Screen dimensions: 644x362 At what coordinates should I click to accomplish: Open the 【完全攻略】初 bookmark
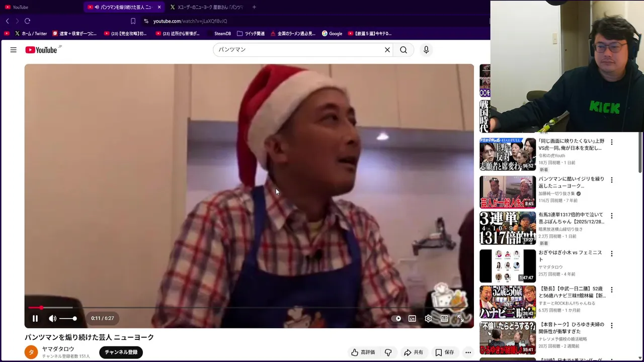[125, 34]
